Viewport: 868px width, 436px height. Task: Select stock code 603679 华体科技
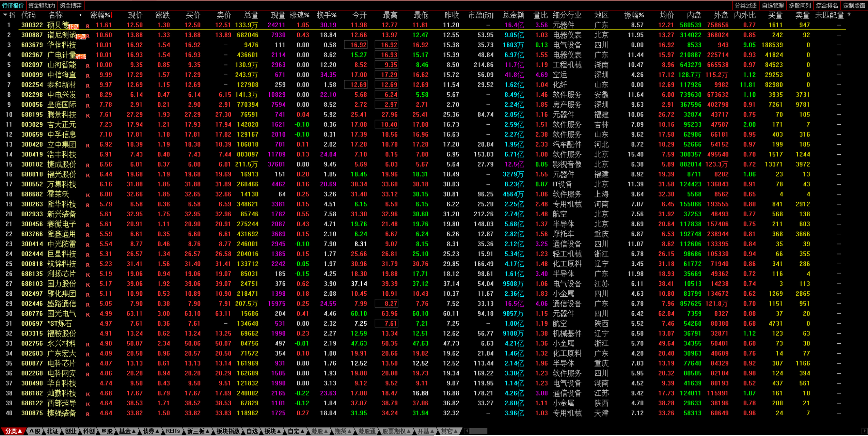(32, 45)
